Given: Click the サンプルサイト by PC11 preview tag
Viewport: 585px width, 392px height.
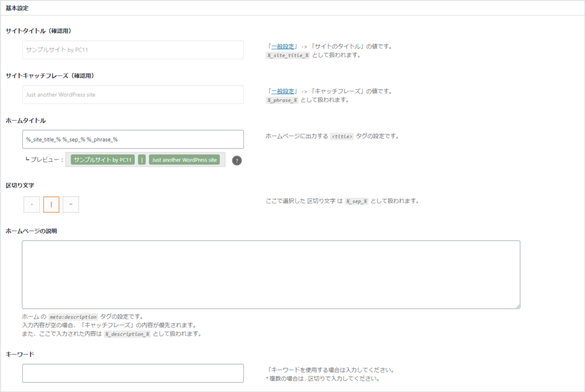Looking at the screenshot, I should click(103, 160).
